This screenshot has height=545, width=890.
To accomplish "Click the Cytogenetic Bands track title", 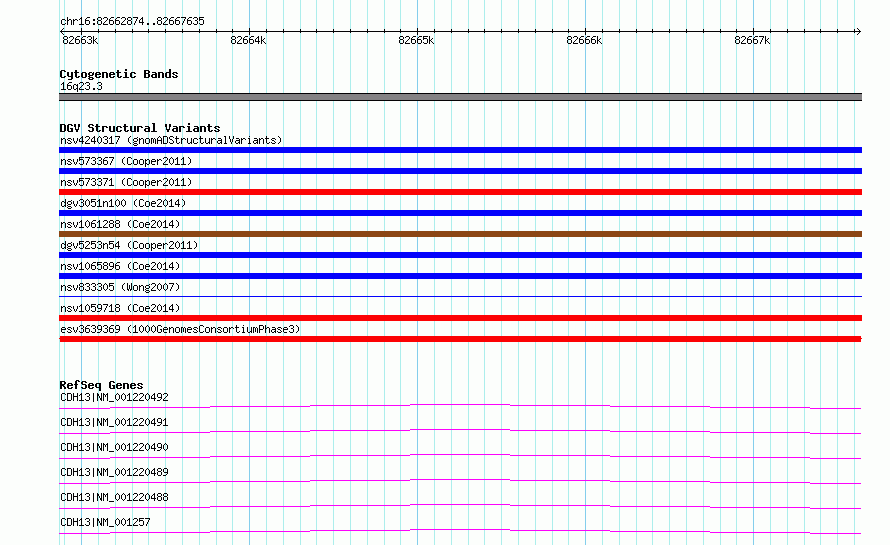I will pyautogui.click(x=119, y=74).
